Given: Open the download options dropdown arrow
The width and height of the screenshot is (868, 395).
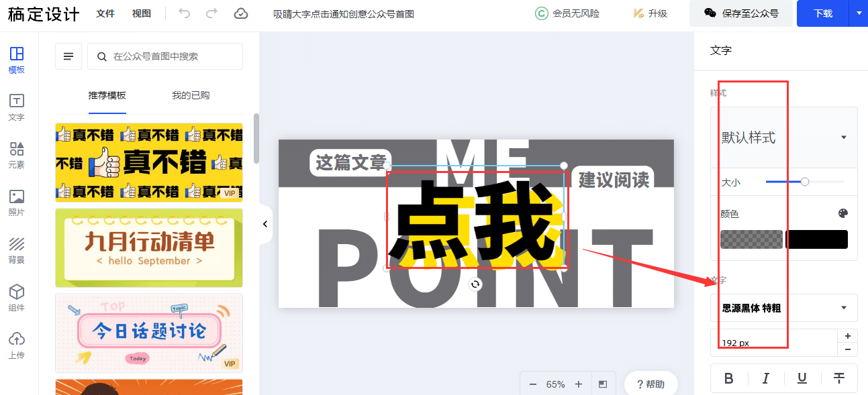Looking at the screenshot, I should [859, 13].
